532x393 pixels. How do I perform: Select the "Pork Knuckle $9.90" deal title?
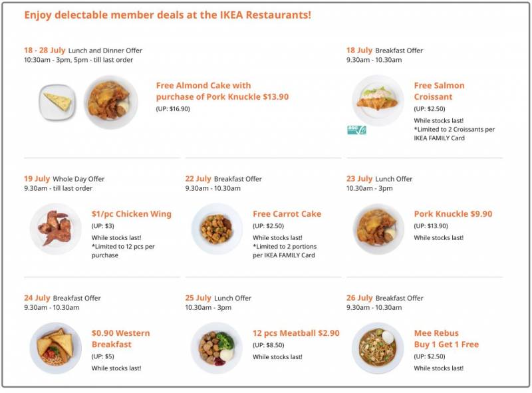(x=453, y=214)
